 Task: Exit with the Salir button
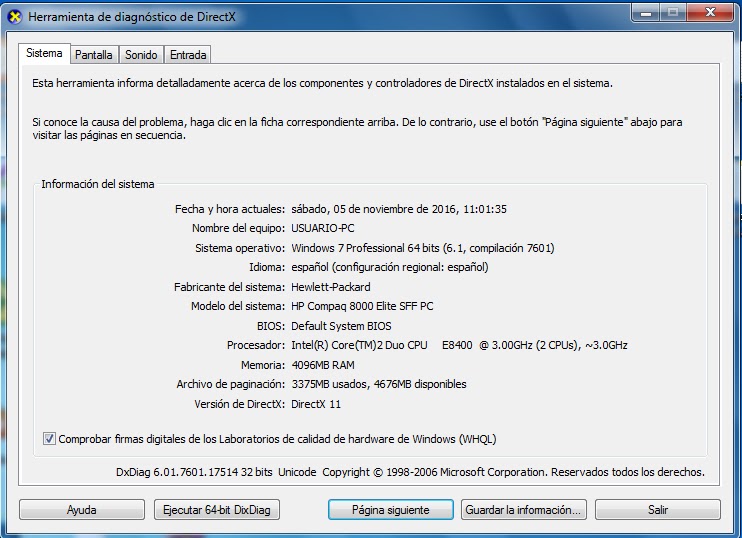pyautogui.click(x=658, y=510)
